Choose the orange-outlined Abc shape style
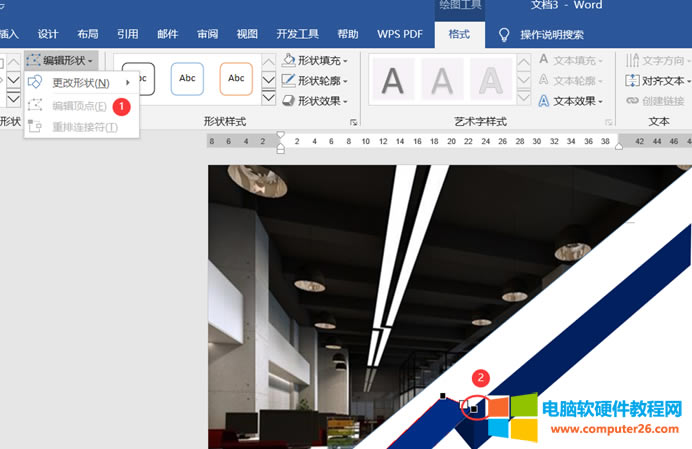The height and width of the screenshot is (449, 692). 236,78
